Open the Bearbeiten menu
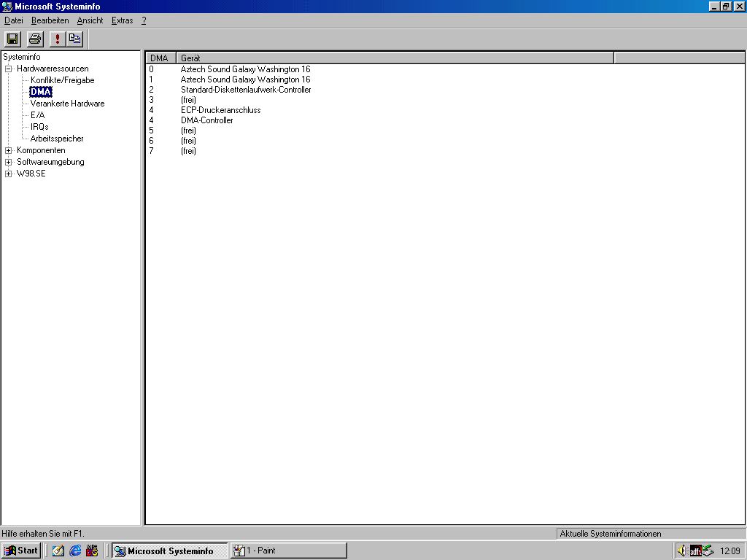Viewport: 747px width, 560px height. 50,20
